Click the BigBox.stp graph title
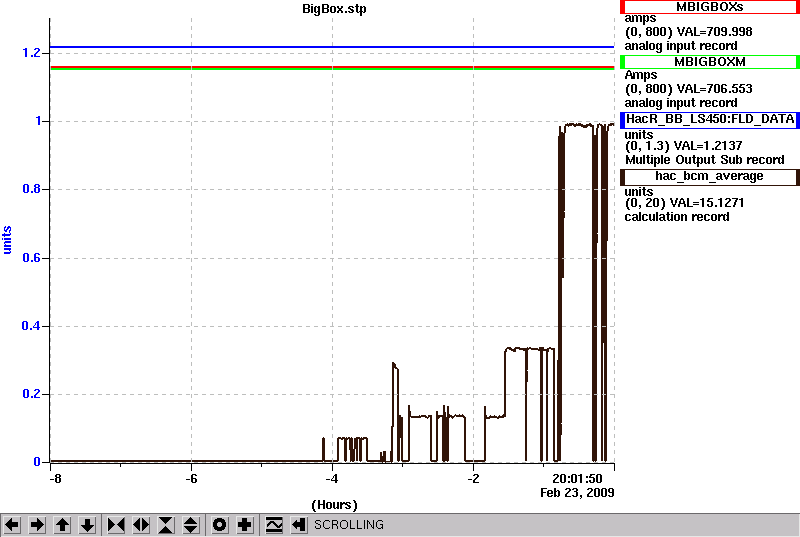Screen dimensions: 800x537 [334, 9]
